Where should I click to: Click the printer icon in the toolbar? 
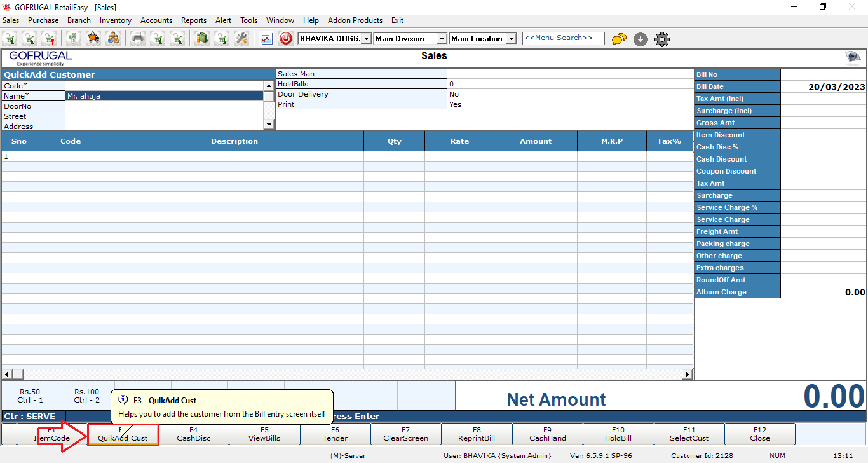tap(138, 39)
